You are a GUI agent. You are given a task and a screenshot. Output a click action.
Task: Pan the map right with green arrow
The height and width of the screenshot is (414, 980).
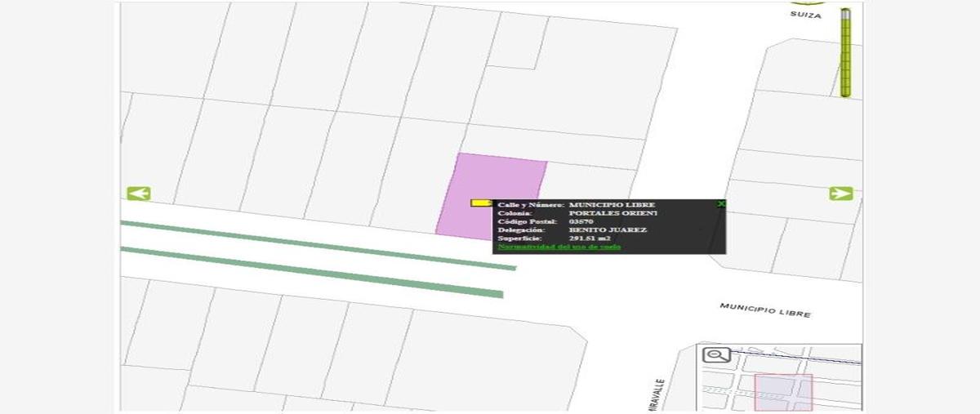tap(840, 194)
